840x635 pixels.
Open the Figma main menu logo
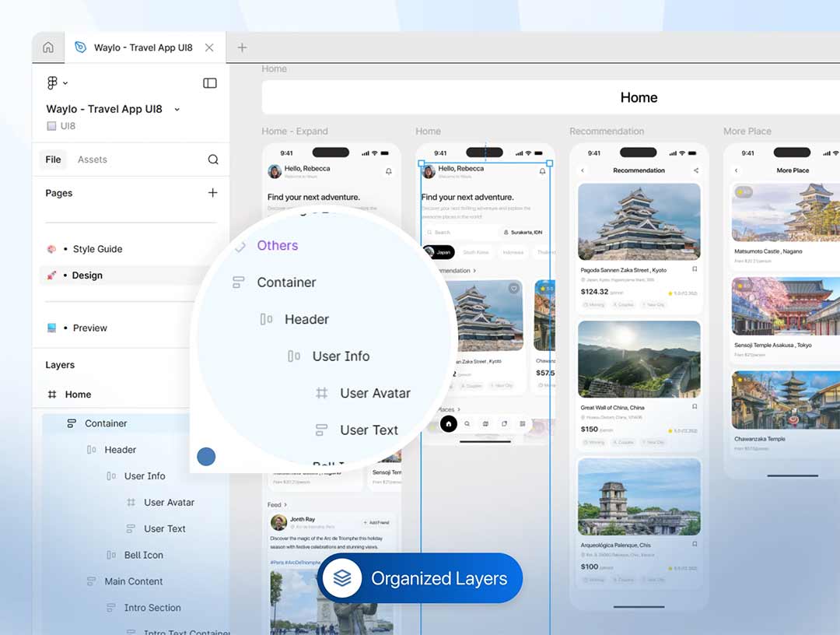(x=52, y=82)
